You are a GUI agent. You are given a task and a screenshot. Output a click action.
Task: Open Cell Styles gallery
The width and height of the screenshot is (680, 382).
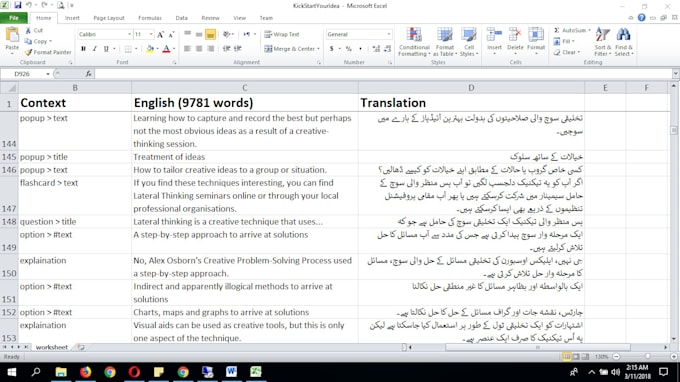click(x=469, y=42)
